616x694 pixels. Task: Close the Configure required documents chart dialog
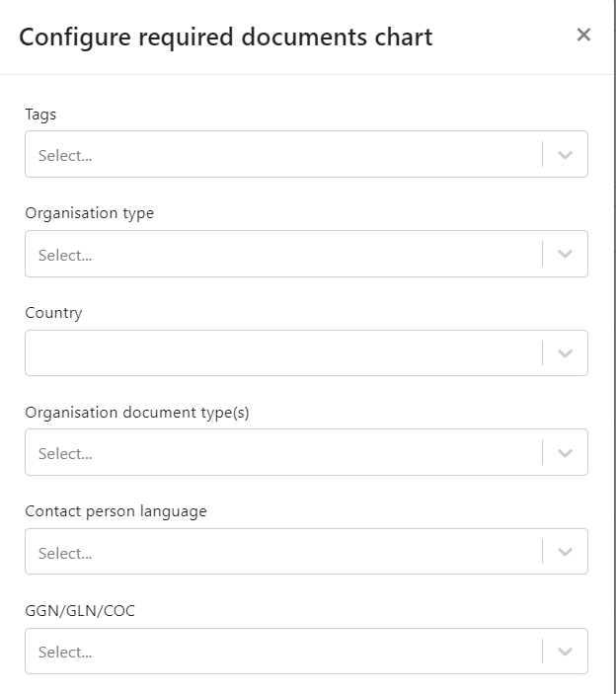583,35
